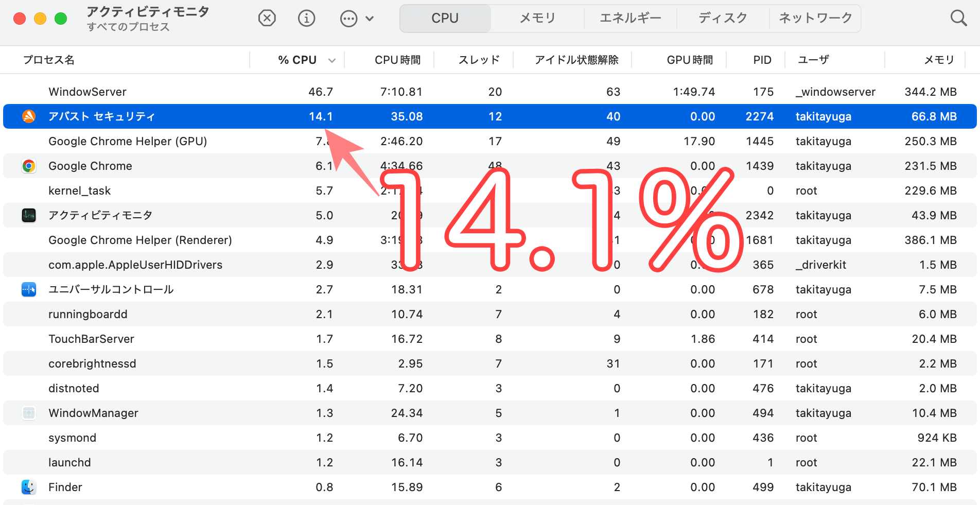Image resolution: width=980 pixels, height=505 pixels.
Task: Click the _windowserver user cell
Action: click(835, 92)
